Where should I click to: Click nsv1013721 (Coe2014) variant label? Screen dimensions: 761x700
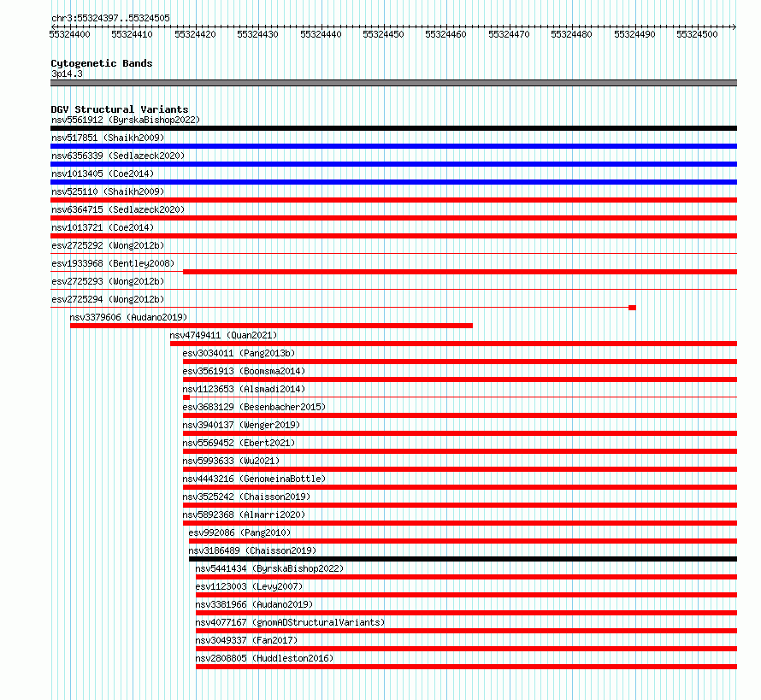coord(103,227)
